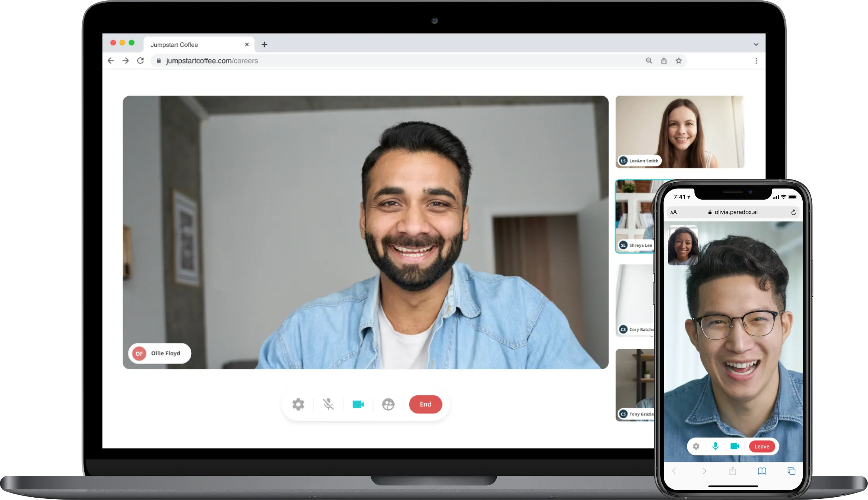Open the participants panel icon
868x500 pixels.
point(388,404)
